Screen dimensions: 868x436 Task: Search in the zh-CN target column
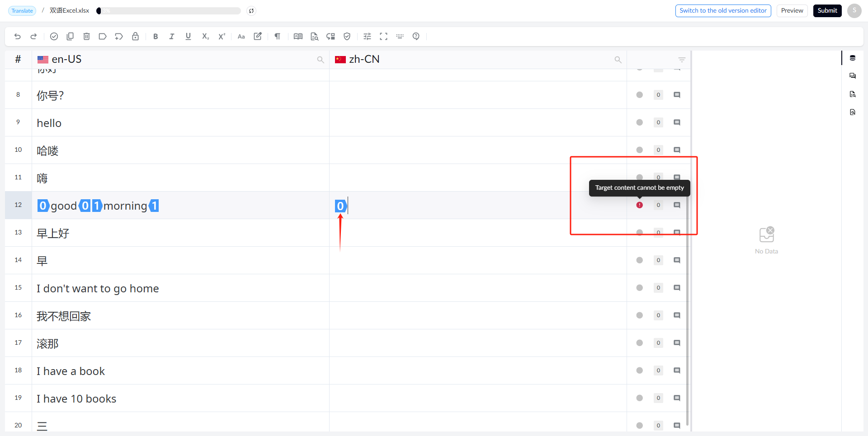coord(618,60)
